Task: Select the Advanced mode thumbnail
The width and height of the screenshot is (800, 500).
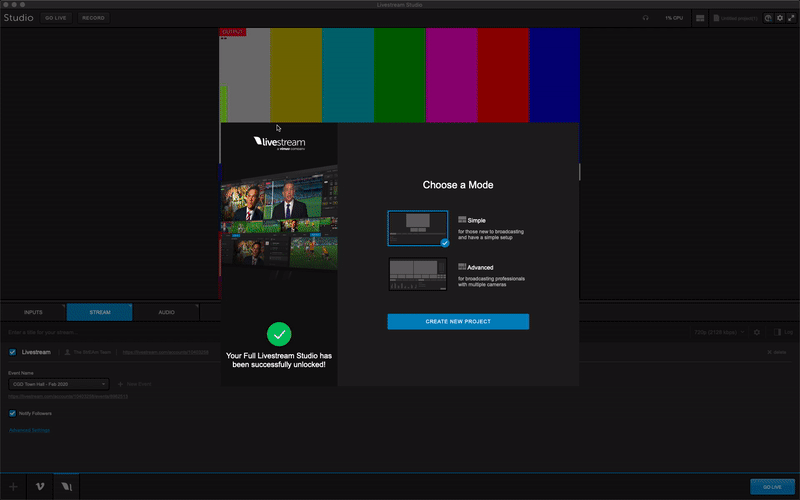Action: click(418, 274)
